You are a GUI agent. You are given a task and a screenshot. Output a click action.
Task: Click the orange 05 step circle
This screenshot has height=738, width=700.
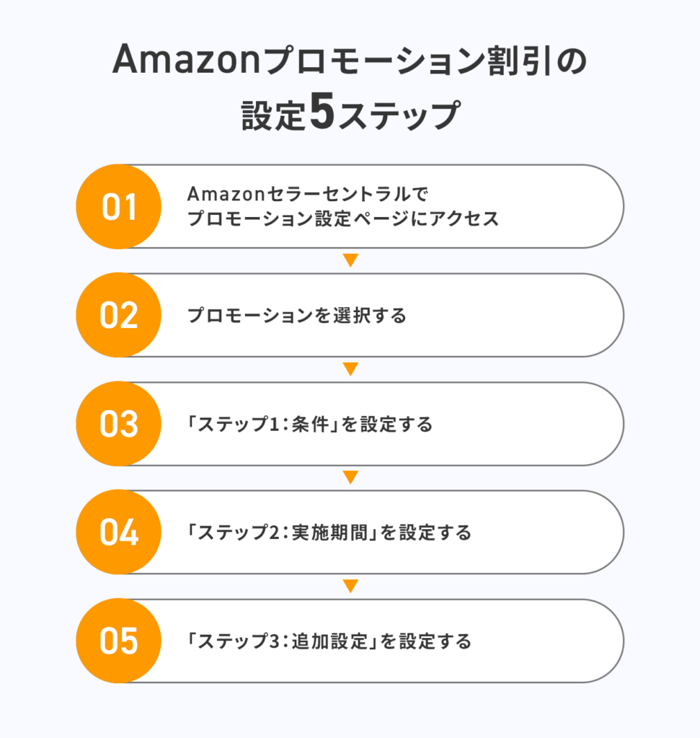[x=119, y=641]
